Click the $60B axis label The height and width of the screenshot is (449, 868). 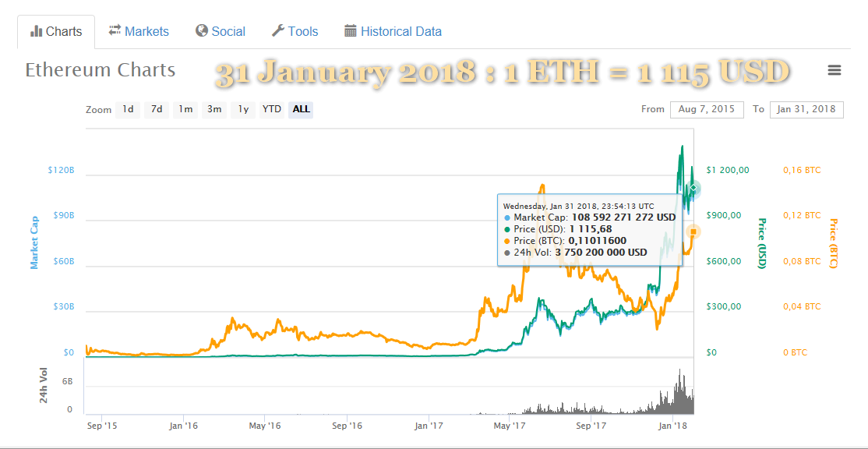(62, 261)
